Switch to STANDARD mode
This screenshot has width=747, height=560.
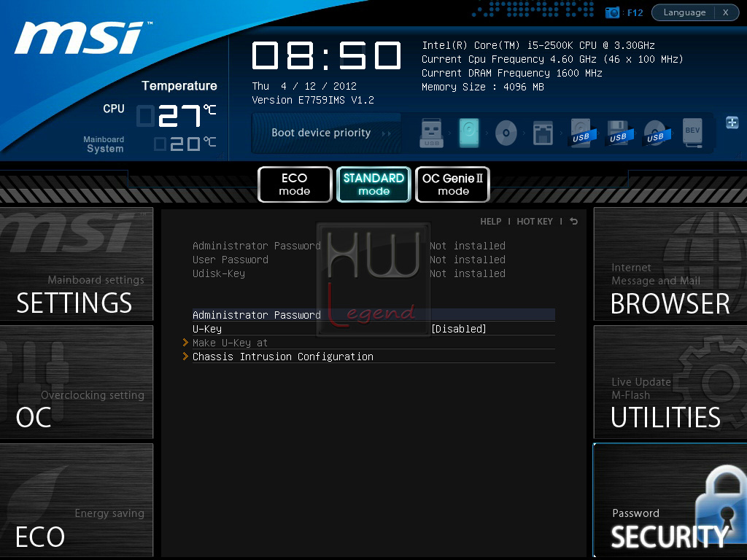[x=374, y=184]
